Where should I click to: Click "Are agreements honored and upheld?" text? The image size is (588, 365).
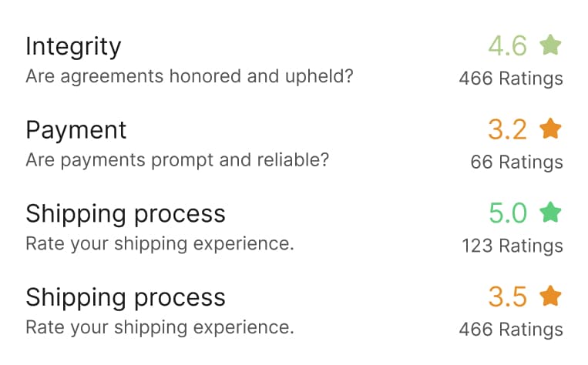[x=189, y=77]
